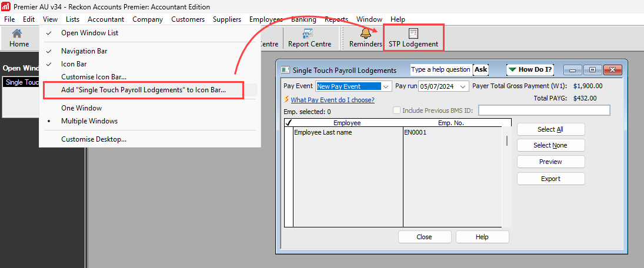
Task: Click the Select None button
Action: pyautogui.click(x=550, y=145)
